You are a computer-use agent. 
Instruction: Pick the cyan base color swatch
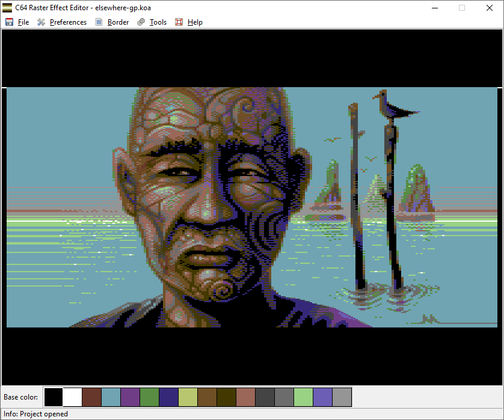[x=111, y=397]
